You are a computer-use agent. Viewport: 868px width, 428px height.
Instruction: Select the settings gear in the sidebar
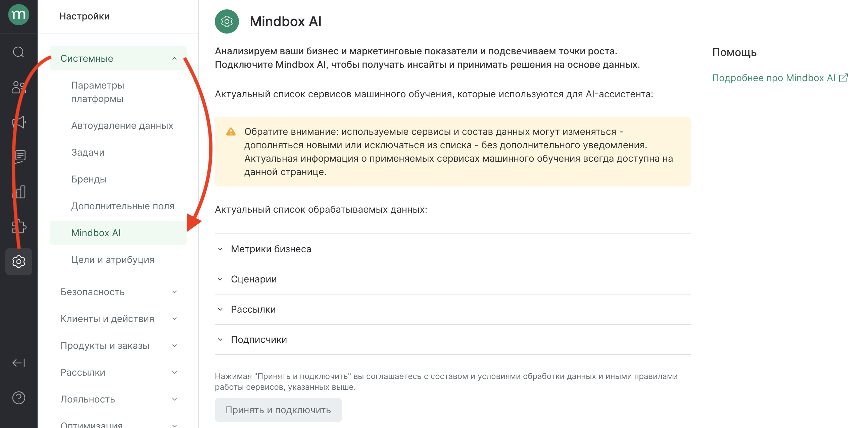tap(18, 262)
